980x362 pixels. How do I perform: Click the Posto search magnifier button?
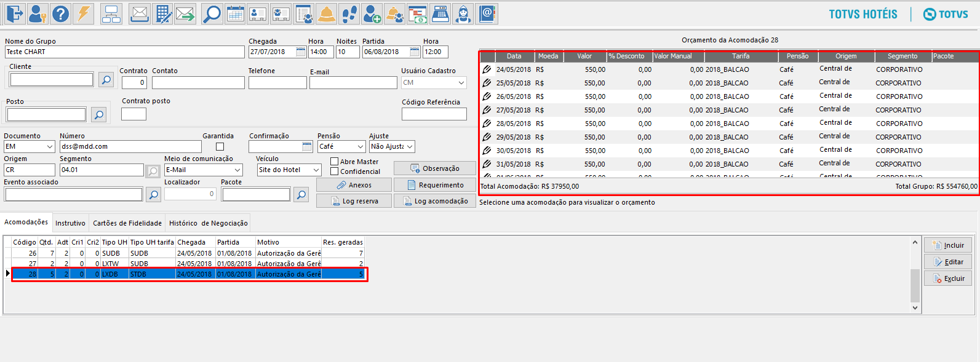click(x=98, y=114)
